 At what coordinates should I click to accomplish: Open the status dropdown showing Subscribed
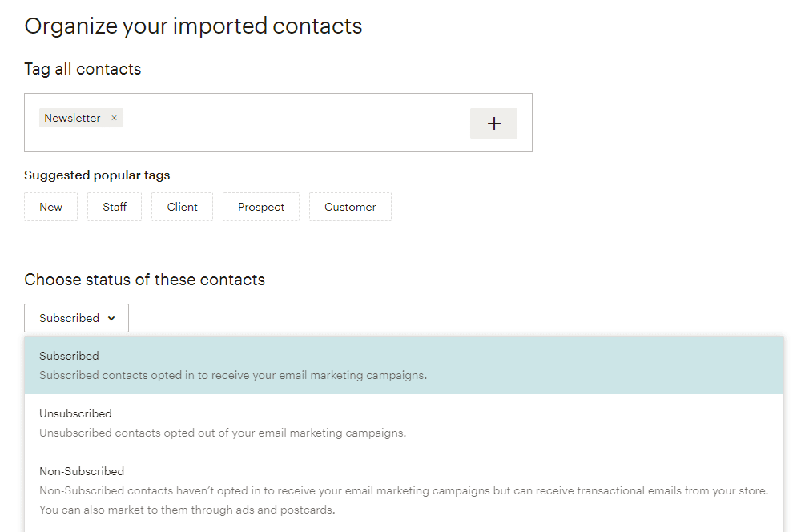(x=76, y=317)
